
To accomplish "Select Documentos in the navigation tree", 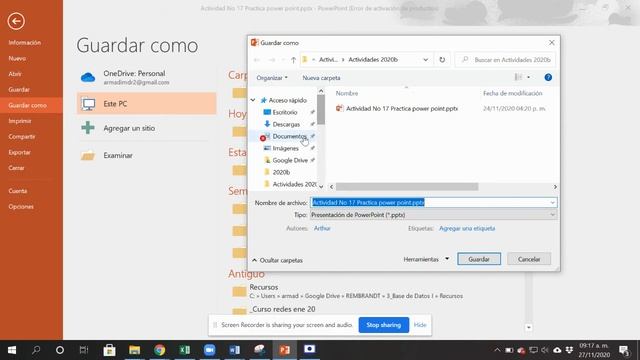I will pos(289,136).
